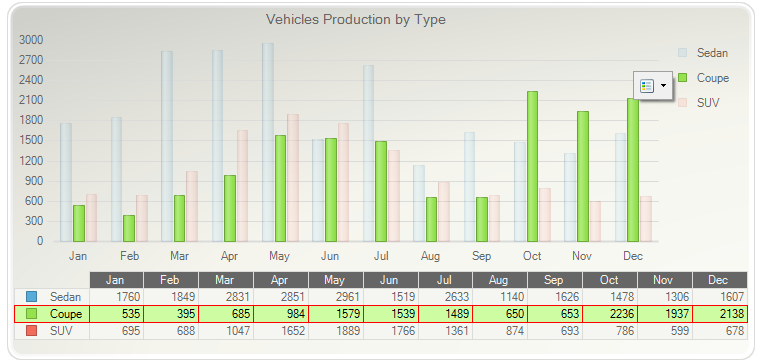Image resolution: width=760 pixels, height=363 pixels.
Task: Click the Jul column header in table
Action: click(x=445, y=280)
